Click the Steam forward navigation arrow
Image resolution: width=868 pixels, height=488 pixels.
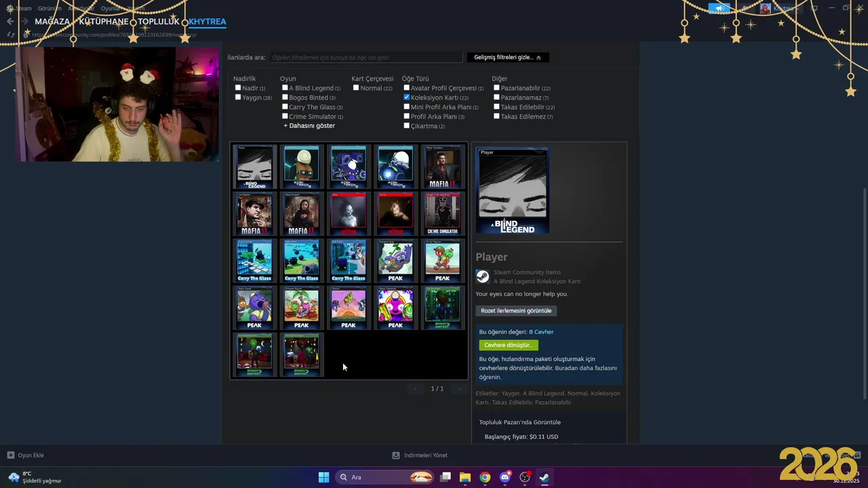click(x=24, y=22)
